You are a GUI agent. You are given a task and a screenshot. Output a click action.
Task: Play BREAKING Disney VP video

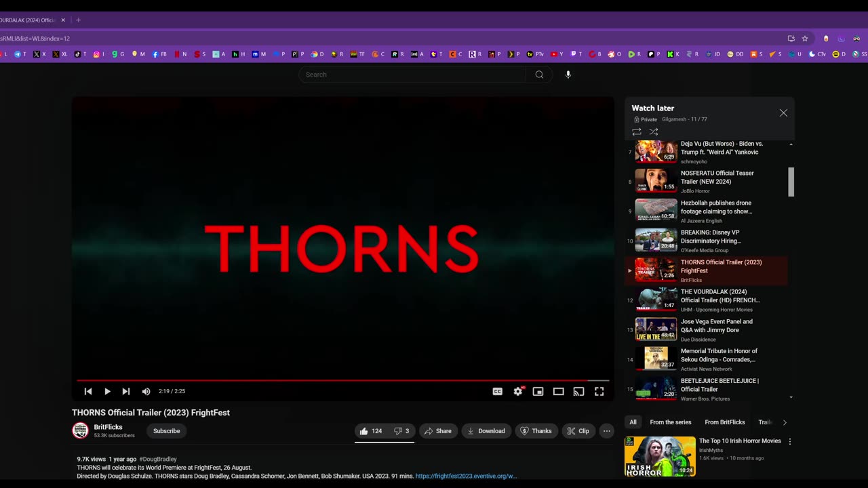coord(707,241)
